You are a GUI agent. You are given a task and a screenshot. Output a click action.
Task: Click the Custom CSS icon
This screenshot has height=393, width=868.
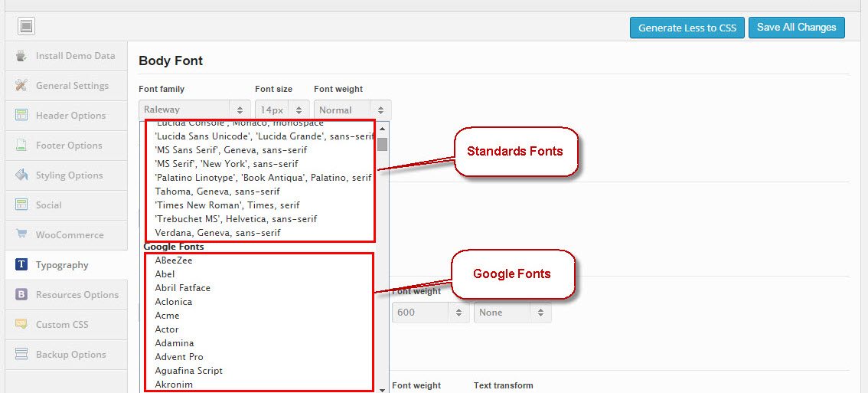[x=21, y=324]
